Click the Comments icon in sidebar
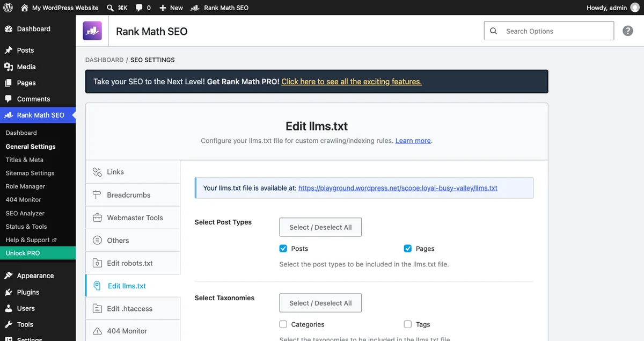This screenshot has height=341, width=644. click(9, 99)
